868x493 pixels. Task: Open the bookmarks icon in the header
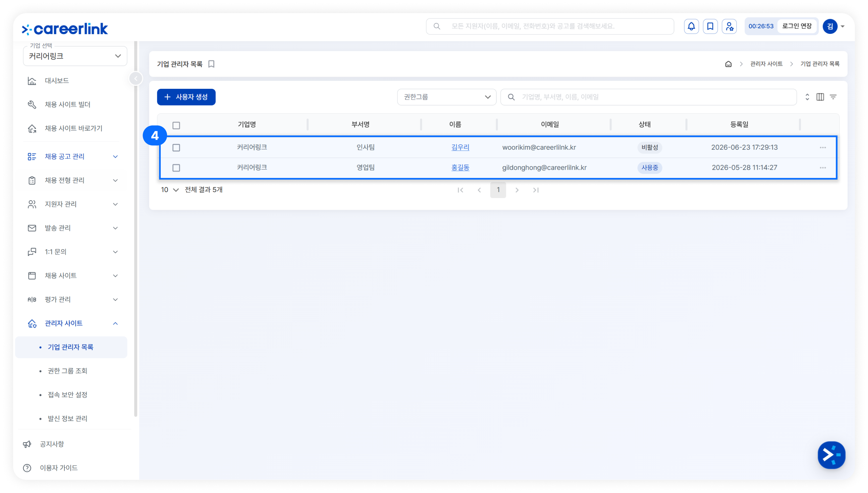coord(710,26)
